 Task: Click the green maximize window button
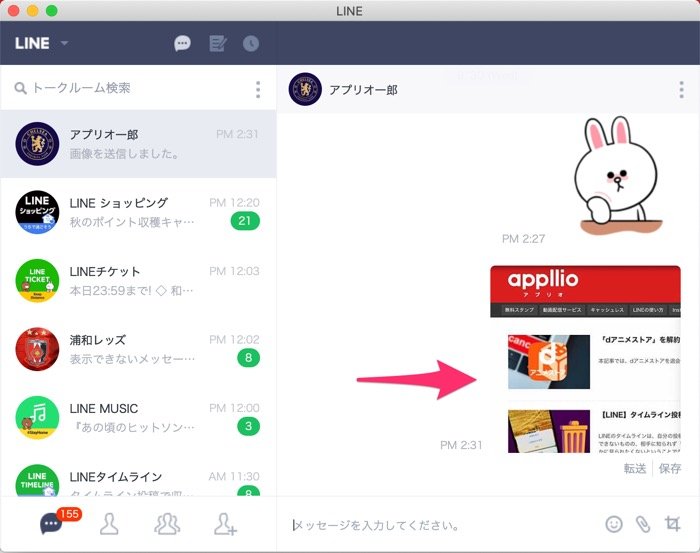click(52, 11)
